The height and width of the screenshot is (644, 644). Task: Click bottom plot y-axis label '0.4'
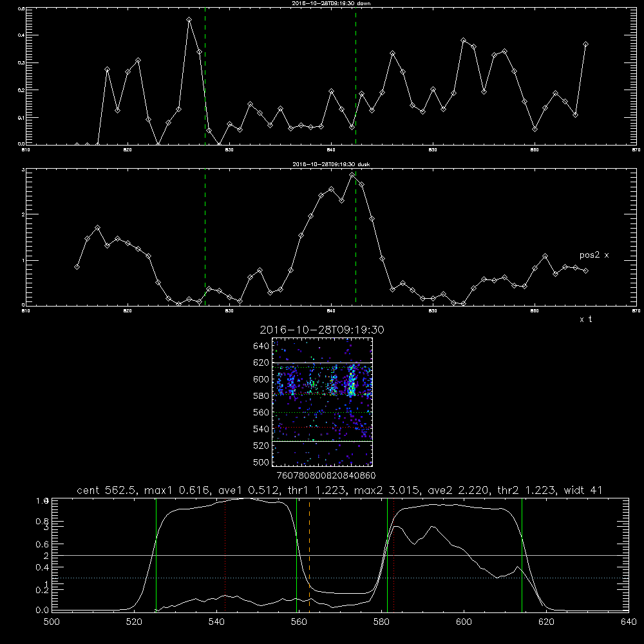click(x=43, y=567)
